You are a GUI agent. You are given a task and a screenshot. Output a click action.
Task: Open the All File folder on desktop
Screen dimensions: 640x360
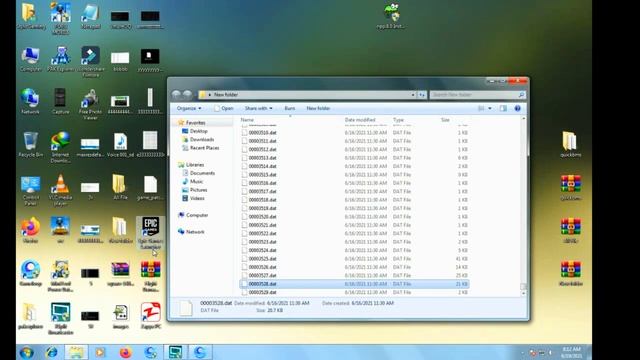(120, 188)
